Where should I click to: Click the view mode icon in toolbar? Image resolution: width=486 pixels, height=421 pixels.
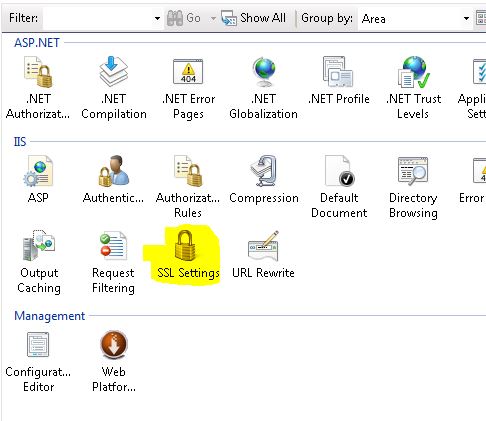pyautogui.click(x=481, y=18)
